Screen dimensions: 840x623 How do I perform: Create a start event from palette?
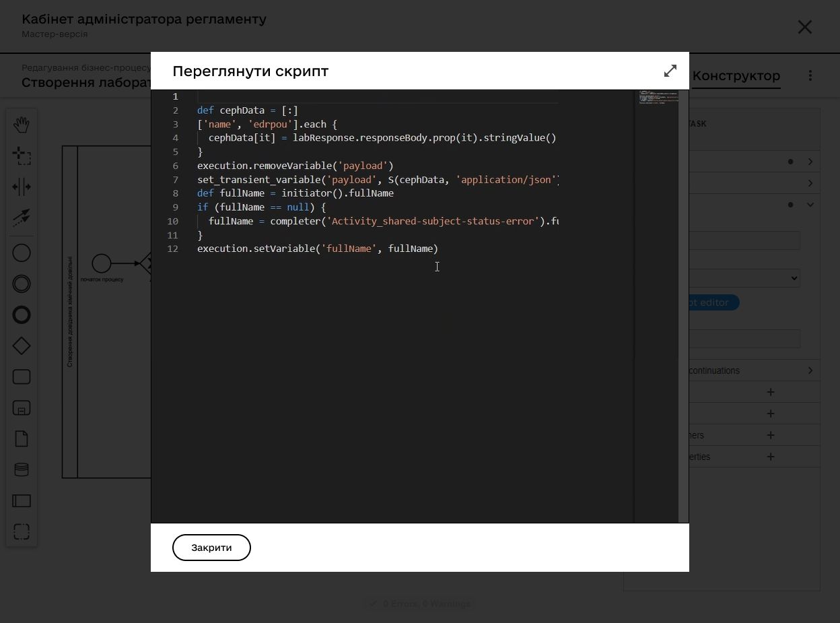22,253
